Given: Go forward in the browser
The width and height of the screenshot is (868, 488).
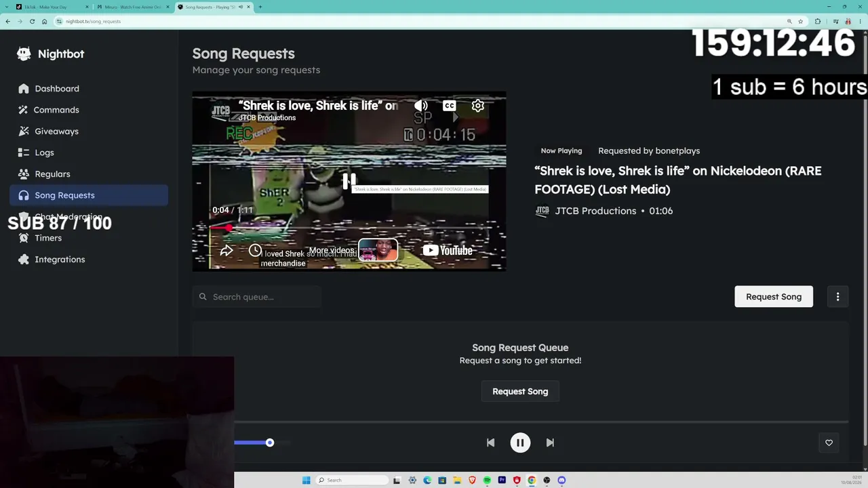Looking at the screenshot, I should click(20, 22).
